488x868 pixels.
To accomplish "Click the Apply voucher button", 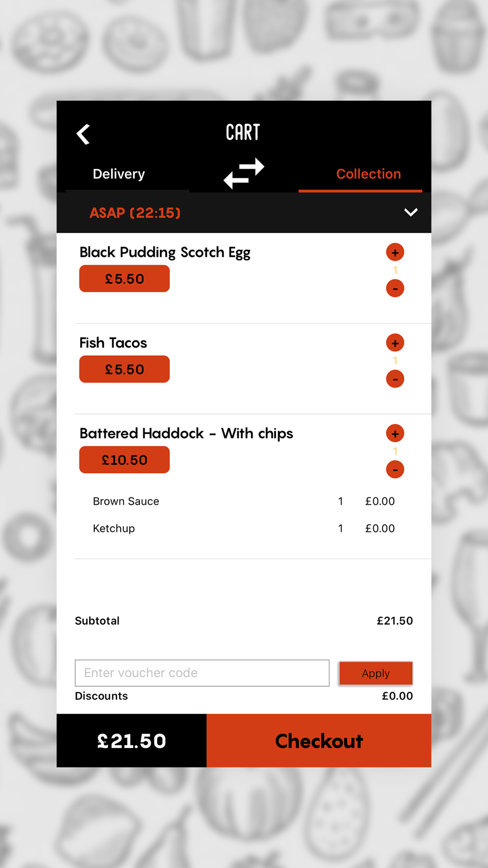I will (x=376, y=673).
